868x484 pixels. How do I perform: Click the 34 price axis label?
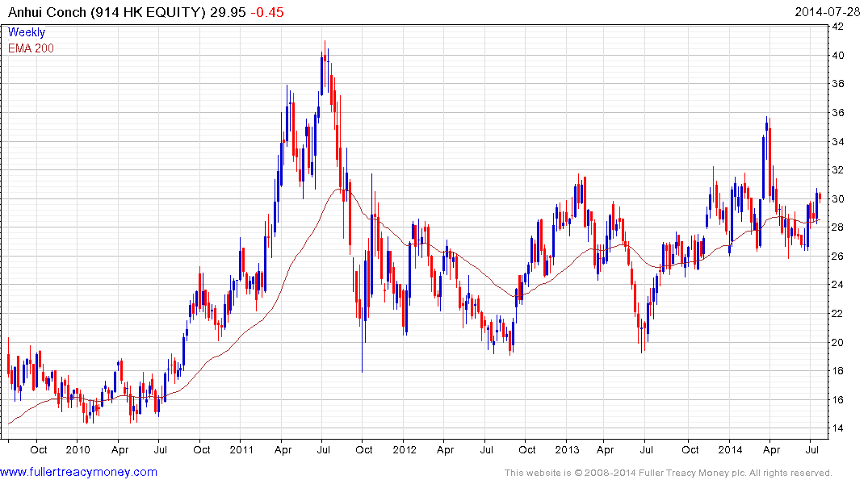pos(838,142)
